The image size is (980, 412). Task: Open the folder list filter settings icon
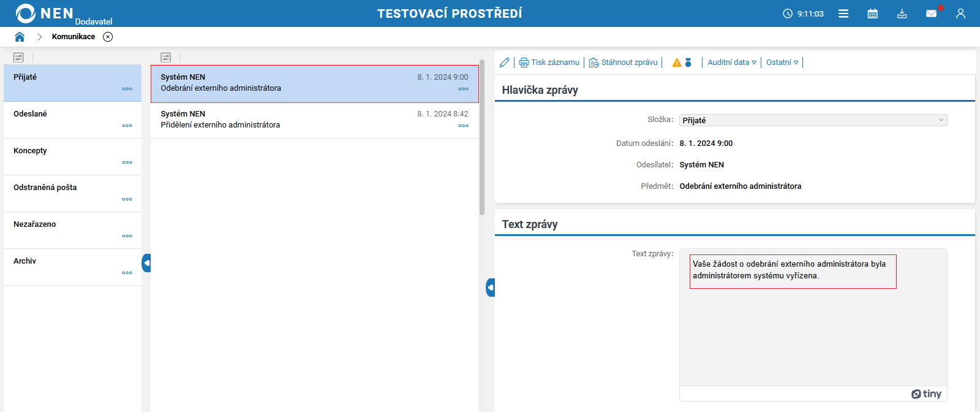(x=18, y=58)
